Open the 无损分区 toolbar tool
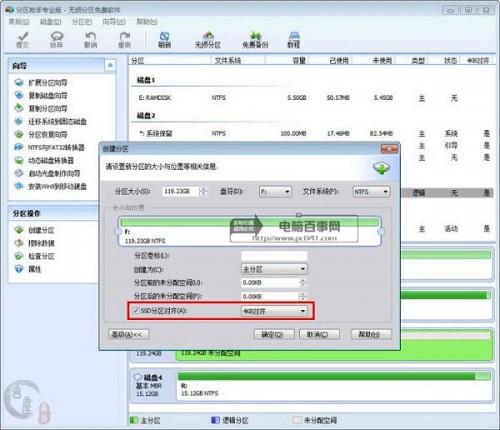Viewport: 500px width, 430px height. pyautogui.click(x=208, y=40)
